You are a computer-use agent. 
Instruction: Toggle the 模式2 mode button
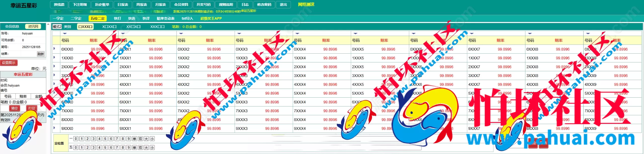(57, 27)
